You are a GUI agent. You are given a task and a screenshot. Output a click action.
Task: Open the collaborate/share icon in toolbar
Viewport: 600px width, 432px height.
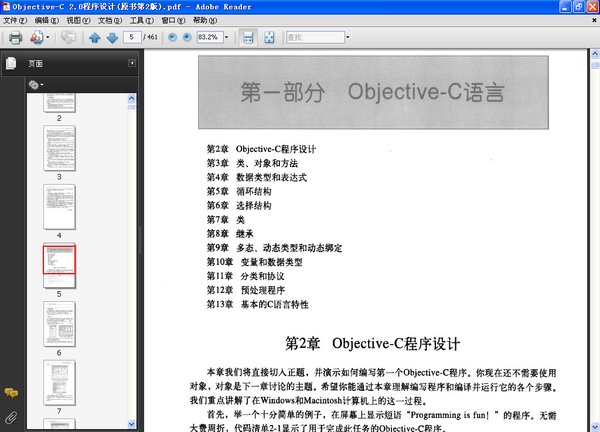tap(37, 37)
